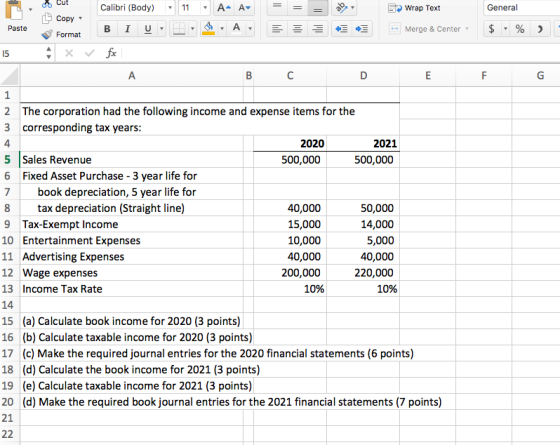
Task: Toggle Bold formatting
Action: pyautogui.click(x=107, y=29)
